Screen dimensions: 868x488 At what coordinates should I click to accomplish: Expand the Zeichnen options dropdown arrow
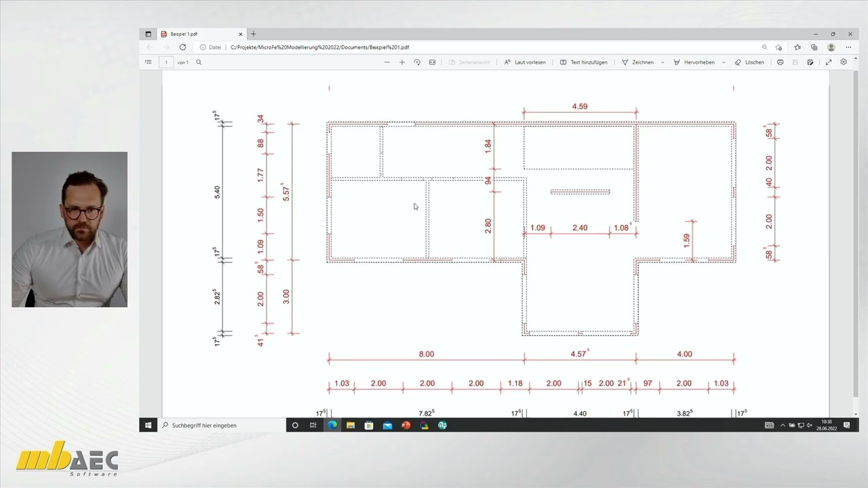point(663,62)
